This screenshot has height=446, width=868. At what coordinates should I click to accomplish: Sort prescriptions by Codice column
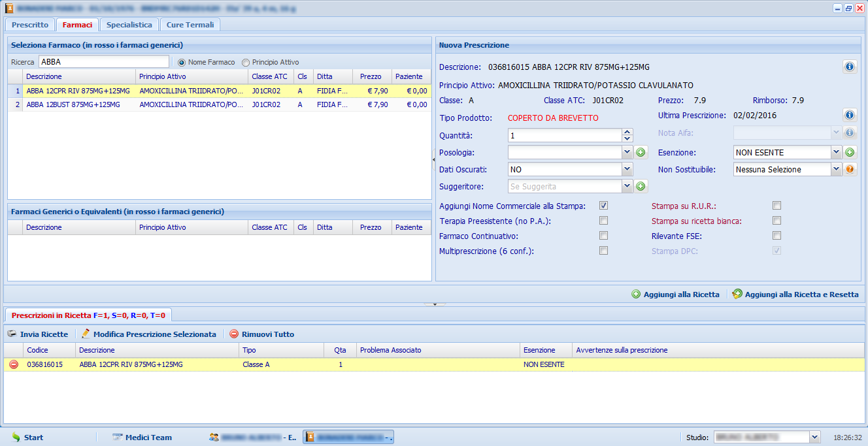49,350
